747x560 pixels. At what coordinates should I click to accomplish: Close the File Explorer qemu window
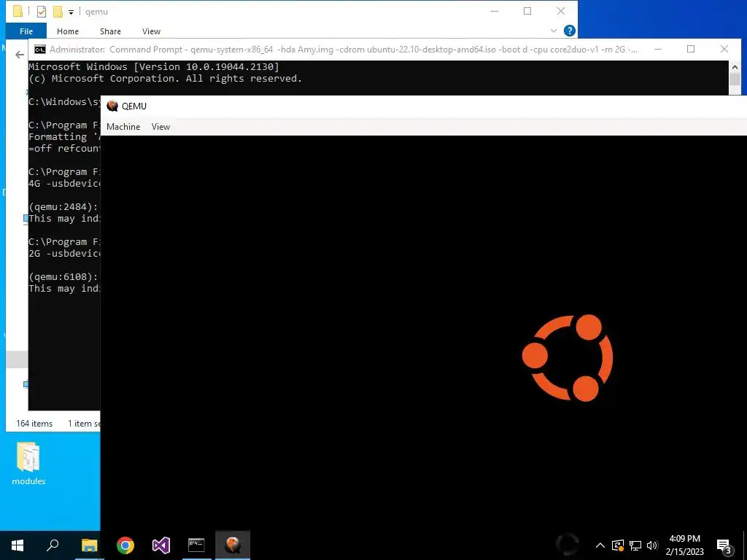(561, 11)
